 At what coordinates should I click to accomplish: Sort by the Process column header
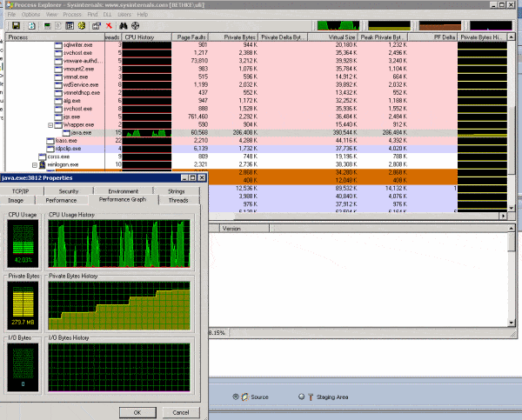click(56, 37)
